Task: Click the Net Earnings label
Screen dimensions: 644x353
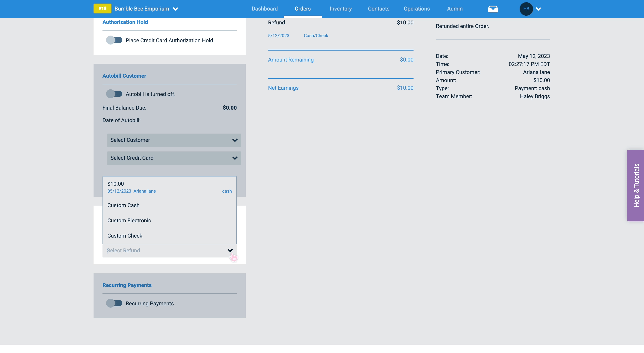Action: [283, 88]
